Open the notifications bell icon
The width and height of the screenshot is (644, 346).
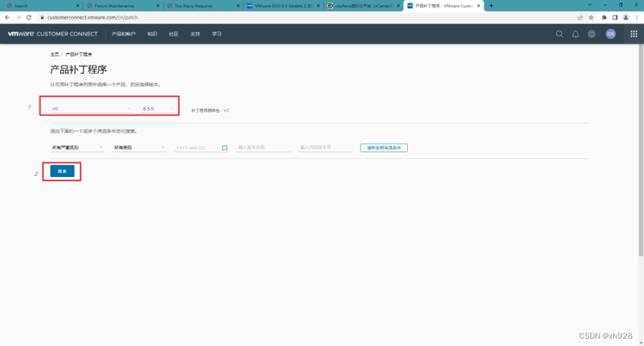(x=576, y=34)
